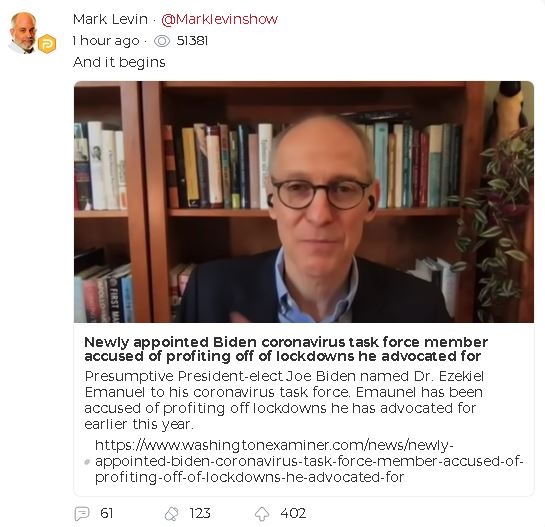
Task: Click the 'And it begins' post text
Action: (119, 63)
